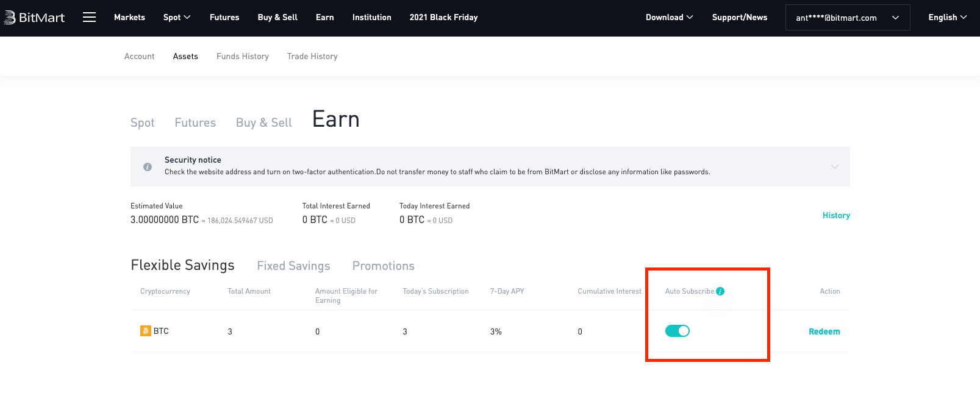Expand the account email dropdown
The height and width of the screenshot is (393, 980).
(x=848, y=18)
